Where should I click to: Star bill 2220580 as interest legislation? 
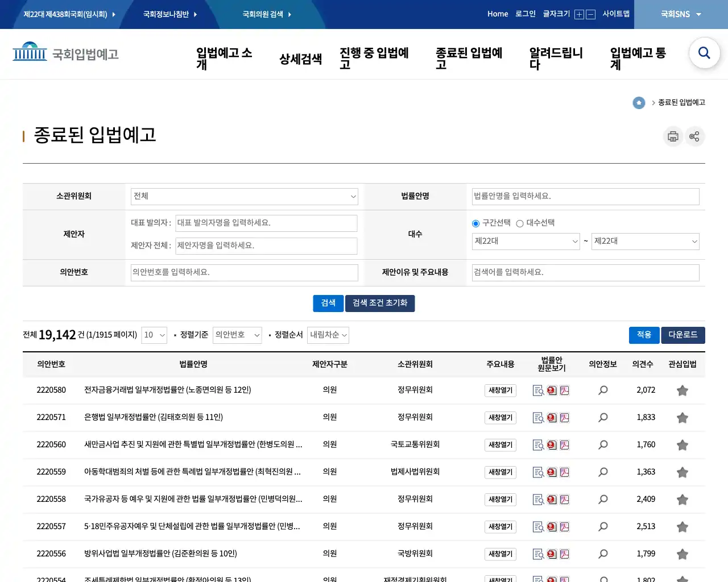682,390
